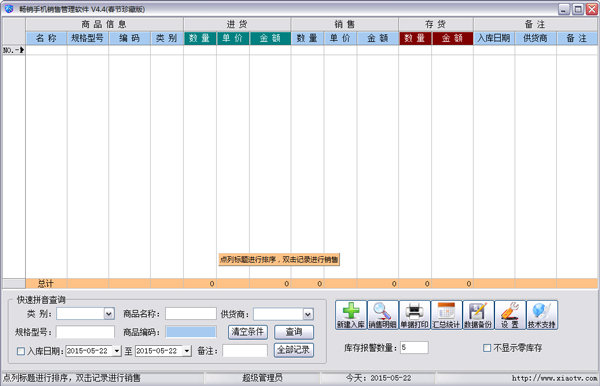Sort by 供货商 column header

pyautogui.click(x=535, y=38)
